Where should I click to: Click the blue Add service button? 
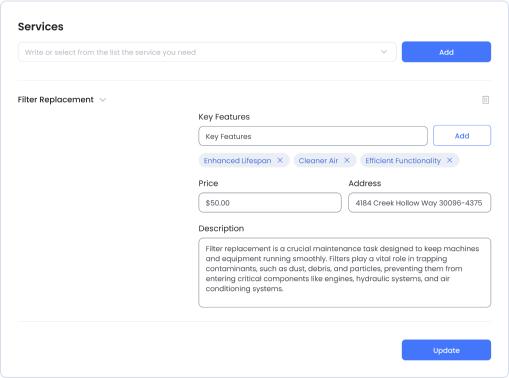pos(446,52)
